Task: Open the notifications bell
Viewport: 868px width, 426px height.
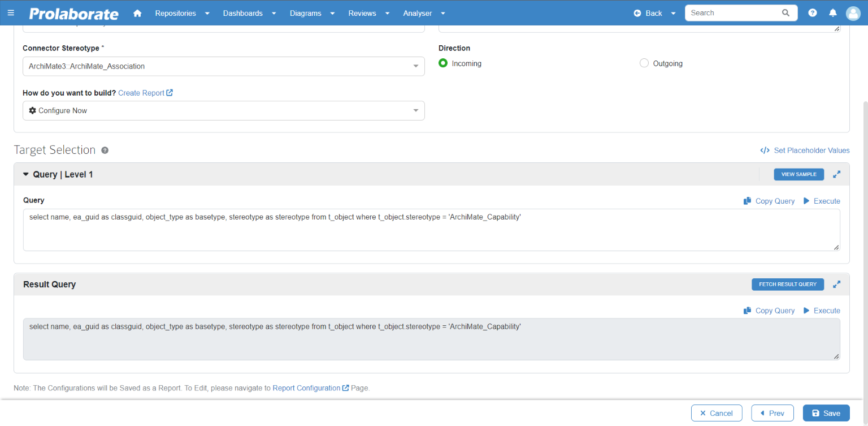Action: coord(832,12)
